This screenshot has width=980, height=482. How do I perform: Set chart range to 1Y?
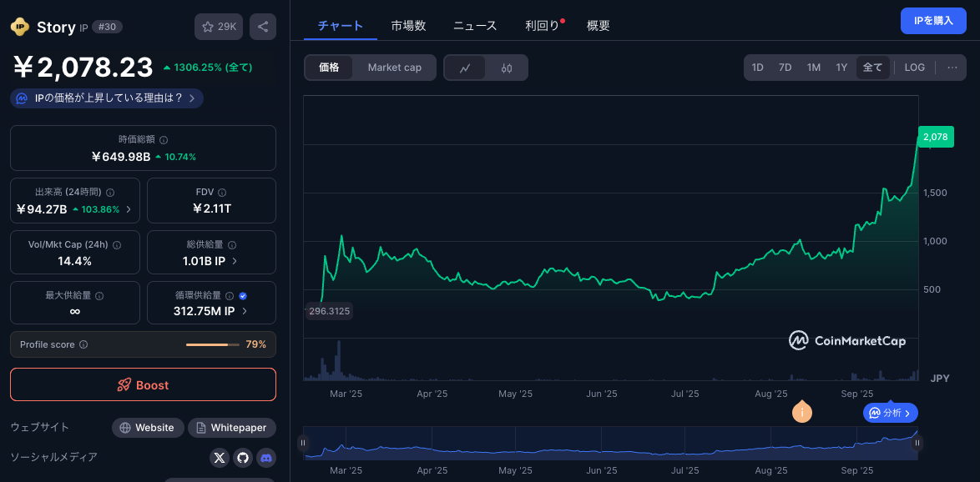coord(842,68)
